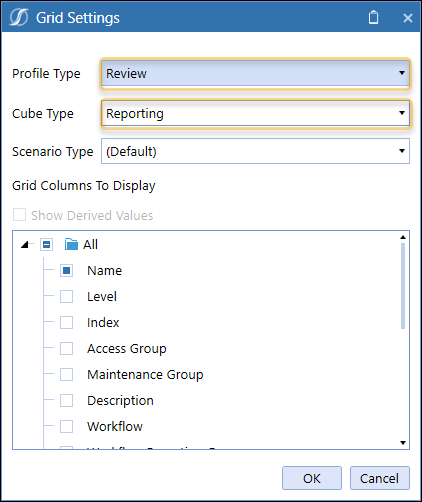Collapse the All tree node
422x502 pixels.
tap(25, 245)
